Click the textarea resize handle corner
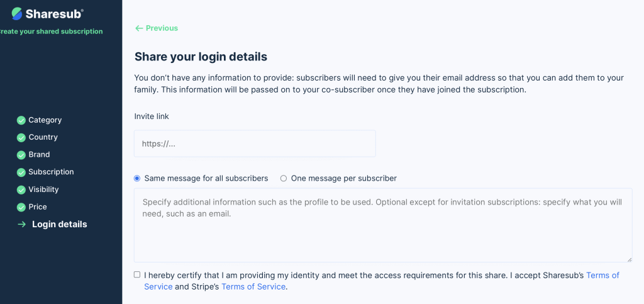Image resolution: width=644 pixels, height=304 pixels. (x=629, y=259)
